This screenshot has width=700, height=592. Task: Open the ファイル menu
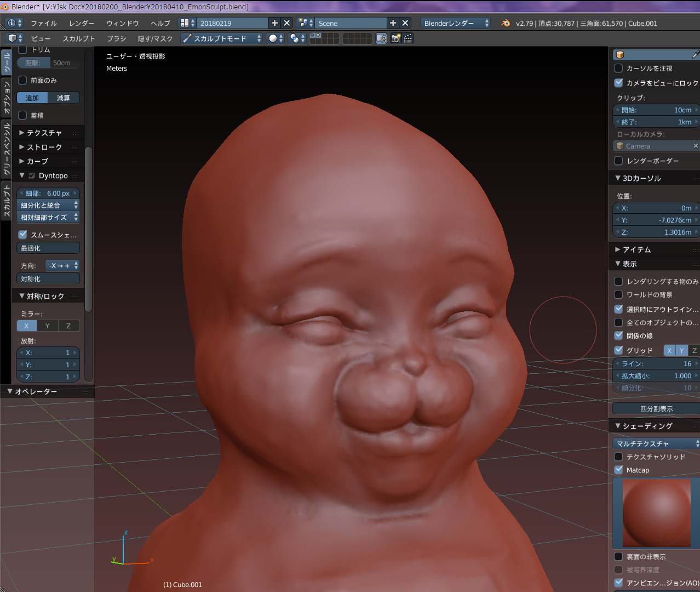(x=44, y=23)
